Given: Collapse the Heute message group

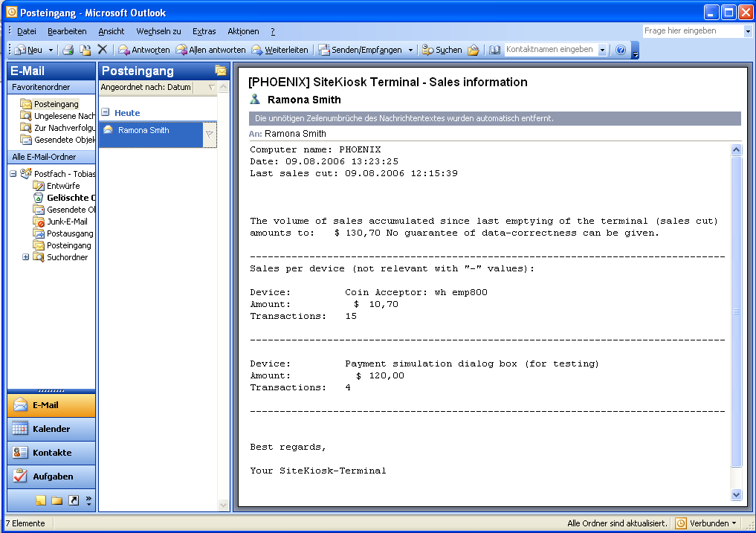Looking at the screenshot, I should tap(106, 113).
